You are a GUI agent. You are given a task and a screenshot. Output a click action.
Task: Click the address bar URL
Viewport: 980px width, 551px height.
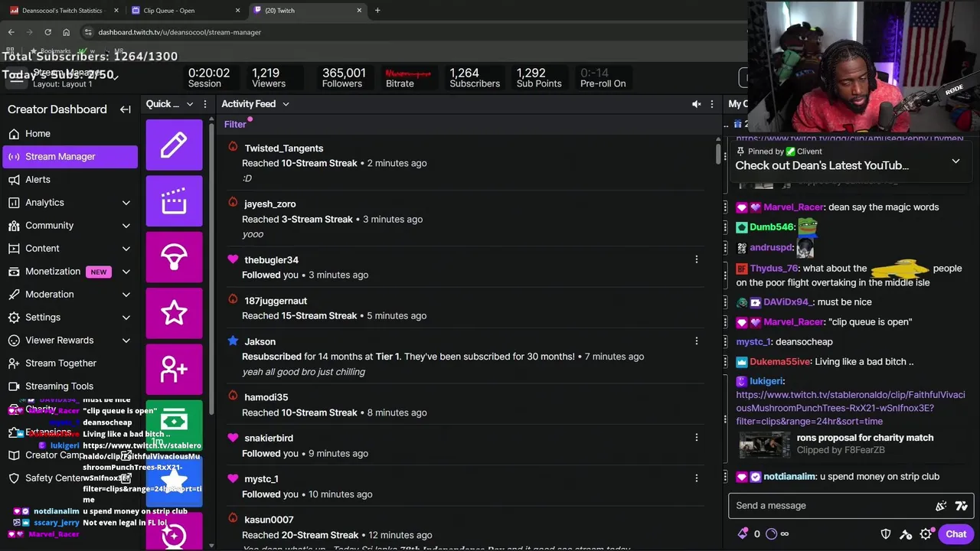[179, 32]
